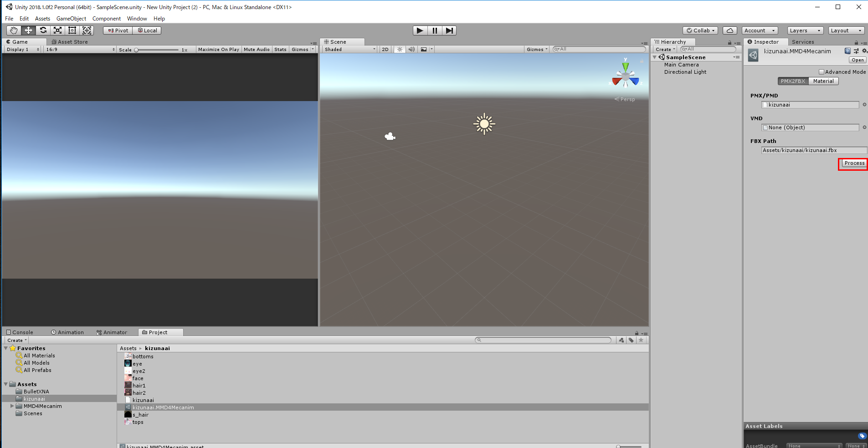Open the Component menu

(x=107, y=19)
